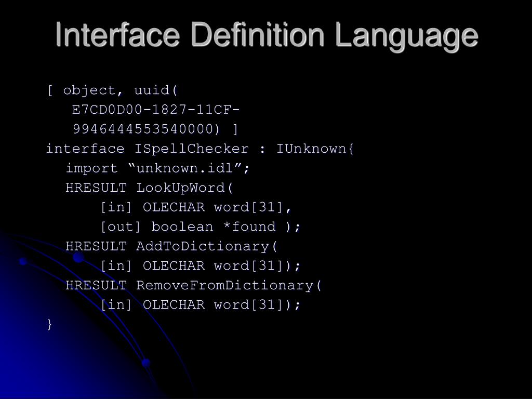
Task: Click the line "HRESULT RemoveFromDictionary("
Action: [x=193, y=285]
